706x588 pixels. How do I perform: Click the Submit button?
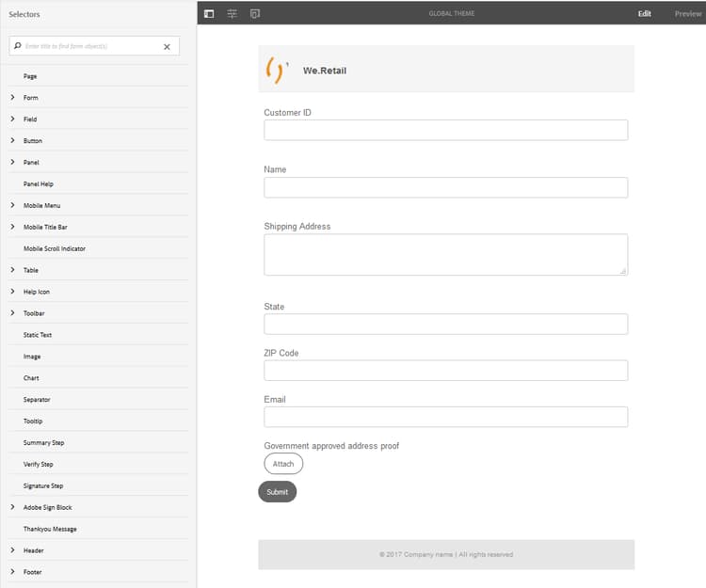[278, 492]
